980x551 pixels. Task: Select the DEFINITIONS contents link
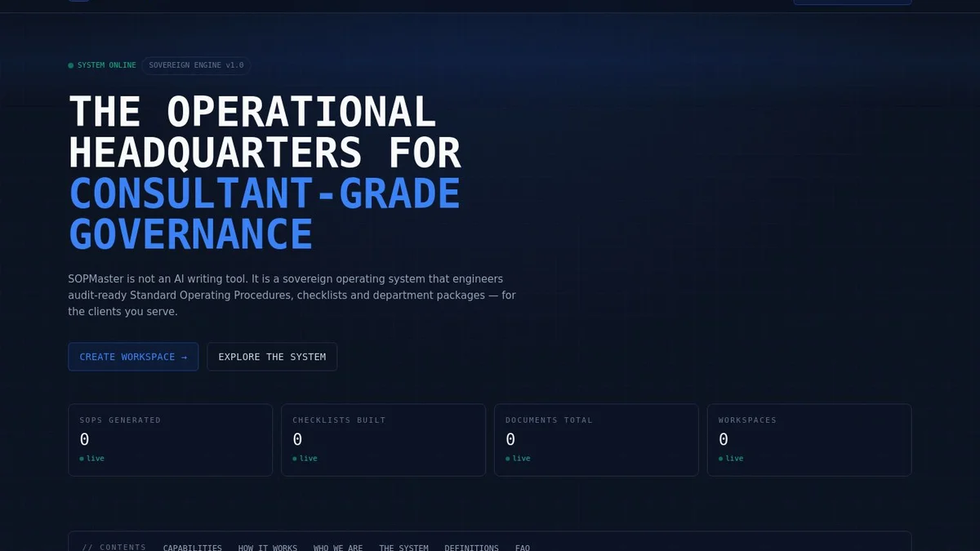[x=471, y=547]
